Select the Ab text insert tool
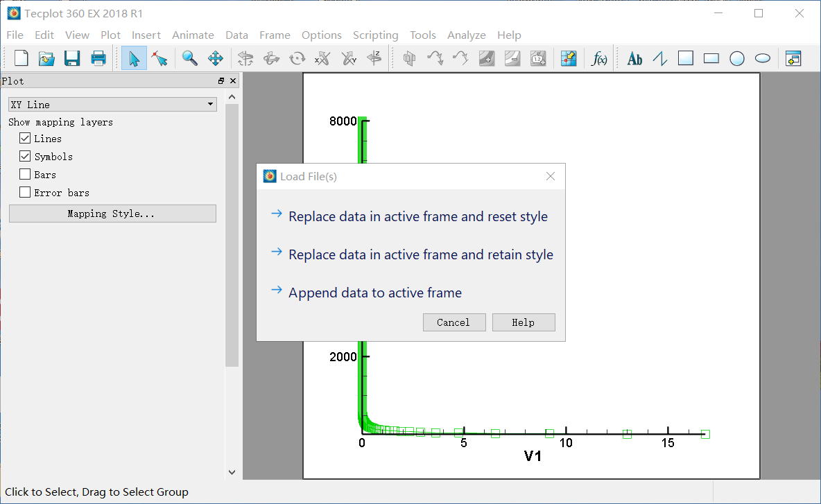 (634, 58)
